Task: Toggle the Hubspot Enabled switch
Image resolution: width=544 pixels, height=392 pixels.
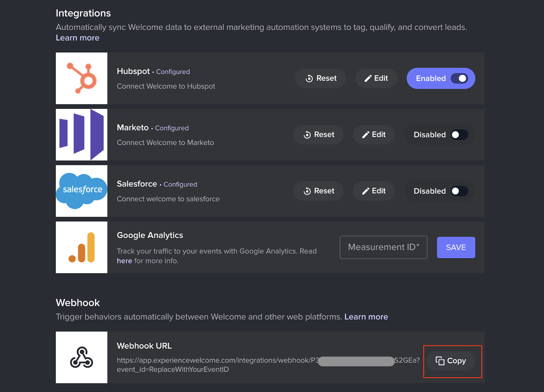Action: click(441, 78)
